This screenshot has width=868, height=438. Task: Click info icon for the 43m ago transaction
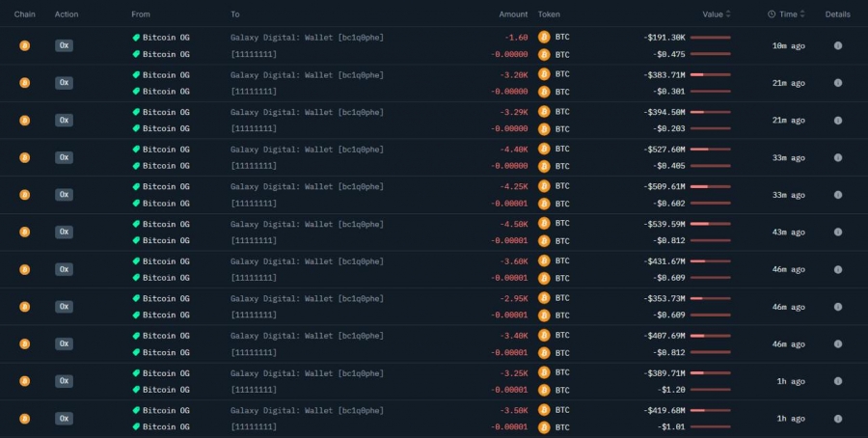(x=837, y=232)
